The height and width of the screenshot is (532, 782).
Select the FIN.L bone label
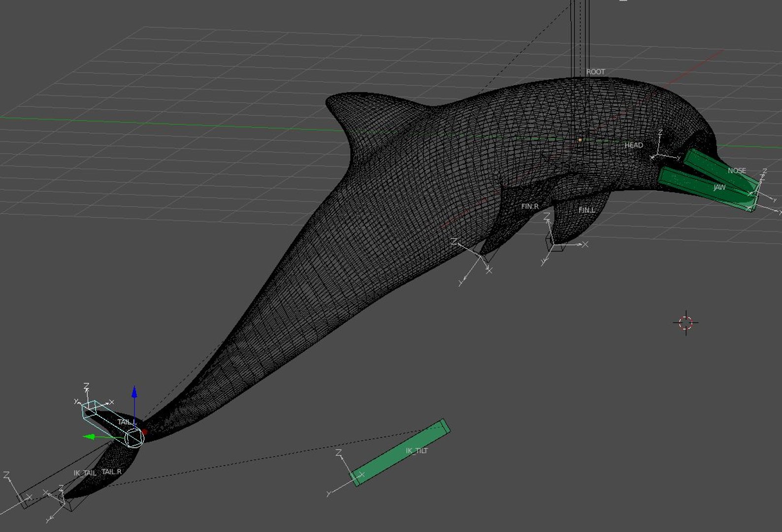586,210
